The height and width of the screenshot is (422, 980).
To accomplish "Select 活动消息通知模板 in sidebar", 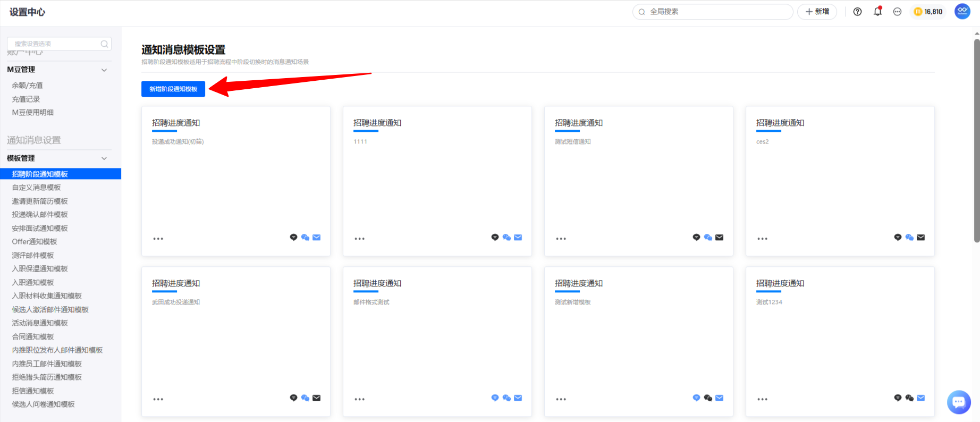I will click(x=40, y=323).
